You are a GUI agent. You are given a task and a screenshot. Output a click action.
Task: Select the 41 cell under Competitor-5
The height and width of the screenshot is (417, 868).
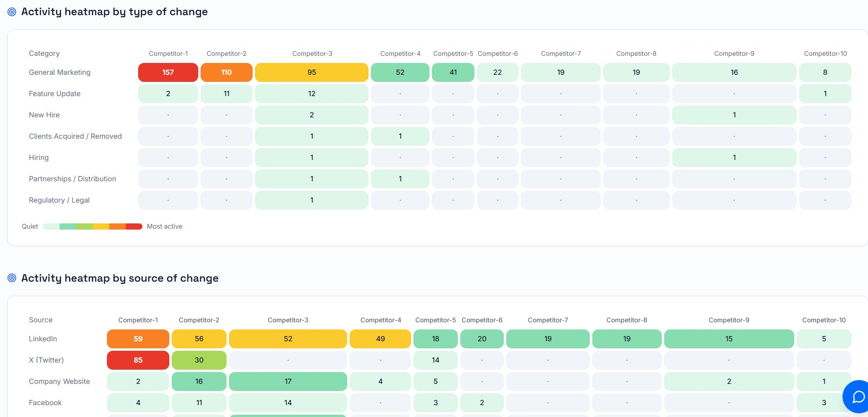pos(453,72)
